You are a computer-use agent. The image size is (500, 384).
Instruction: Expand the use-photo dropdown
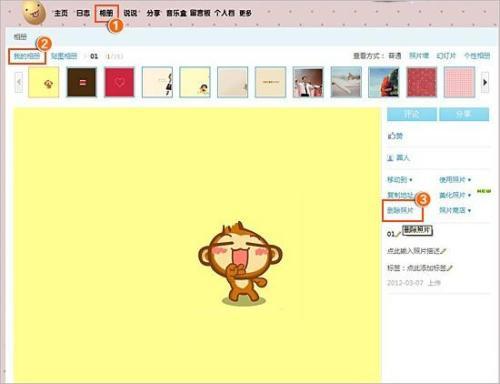coord(455,180)
